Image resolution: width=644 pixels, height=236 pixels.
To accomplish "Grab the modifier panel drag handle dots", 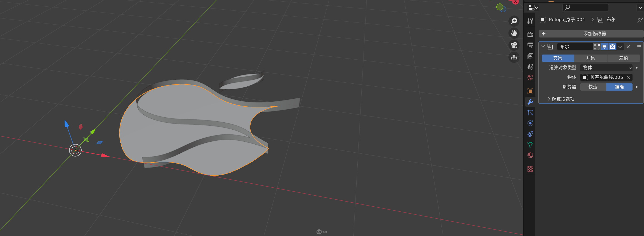I will click(639, 46).
